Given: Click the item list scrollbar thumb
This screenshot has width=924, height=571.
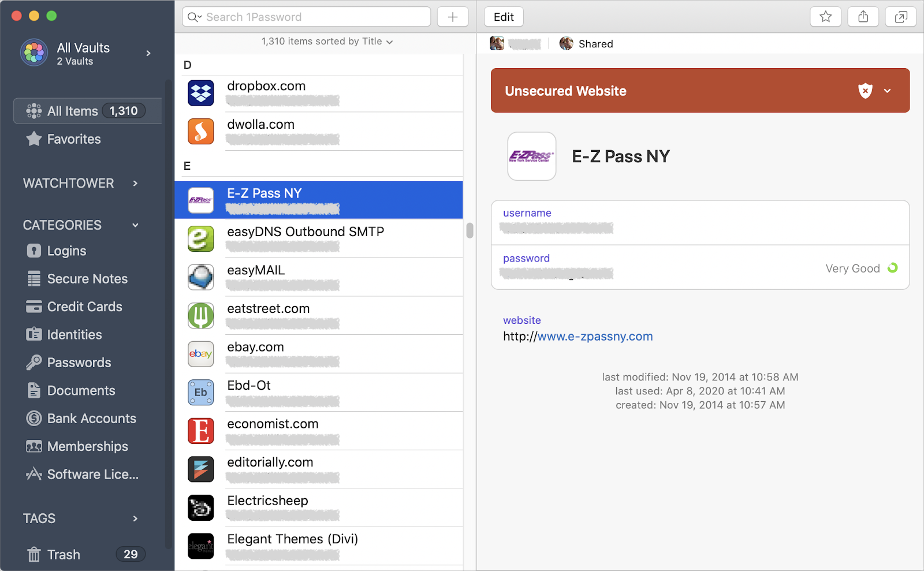Looking at the screenshot, I should pyautogui.click(x=470, y=230).
